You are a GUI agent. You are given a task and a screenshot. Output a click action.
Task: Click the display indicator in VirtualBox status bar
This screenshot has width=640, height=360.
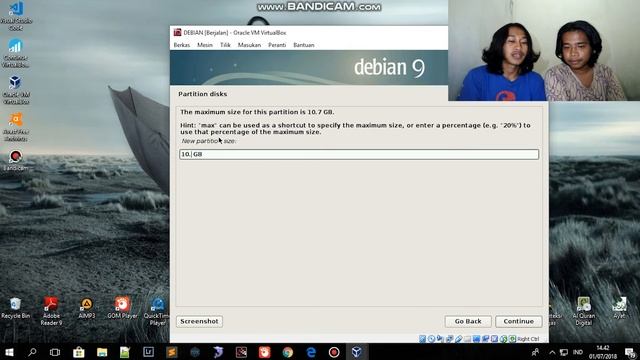pyautogui.click(x=476, y=339)
